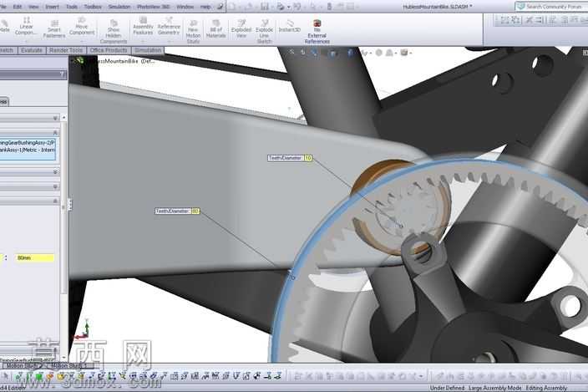Open the Apply Scene view icon
The height and width of the screenshot is (392, 588).
[x=390, y=53]
